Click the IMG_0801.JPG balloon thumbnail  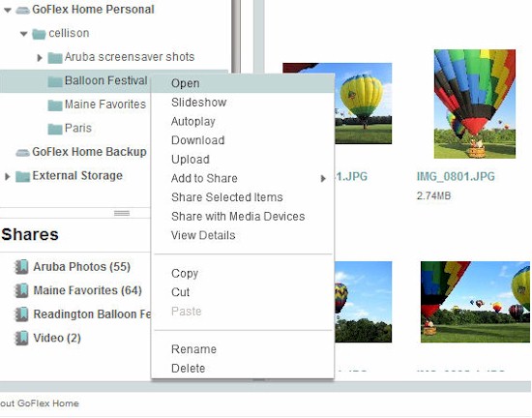coord(475,104)
